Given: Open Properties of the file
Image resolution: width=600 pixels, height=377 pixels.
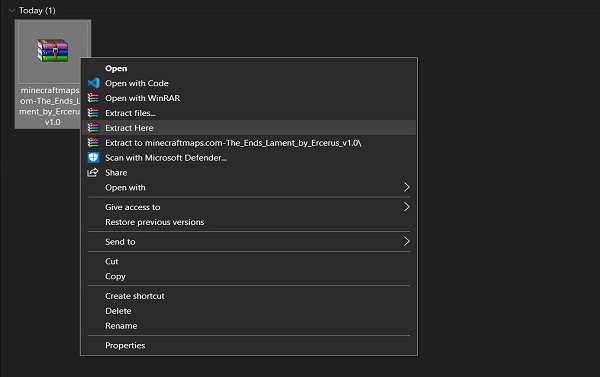Looking at the screenshot, I should click(x=249, y=346).
